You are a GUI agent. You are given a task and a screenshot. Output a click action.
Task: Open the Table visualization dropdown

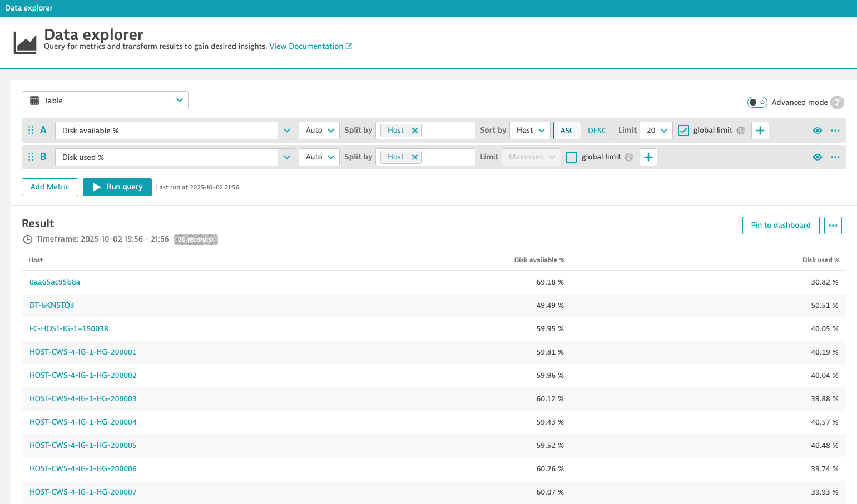point(105,101)
